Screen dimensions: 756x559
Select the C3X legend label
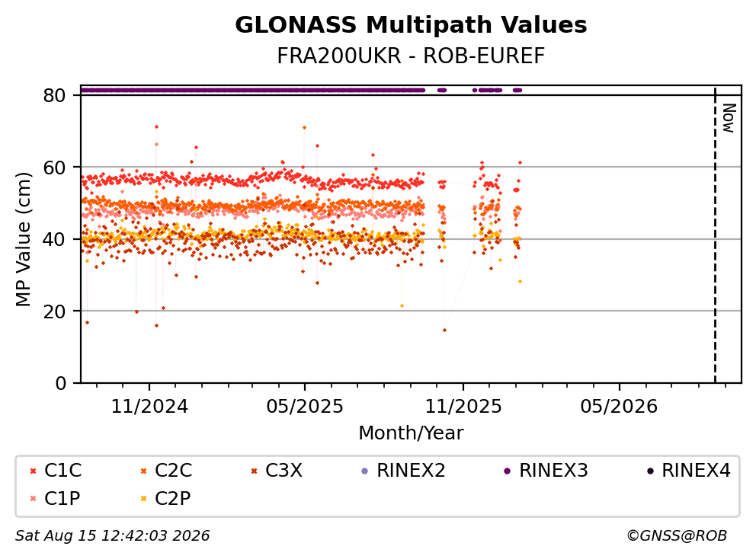(284, 471)
